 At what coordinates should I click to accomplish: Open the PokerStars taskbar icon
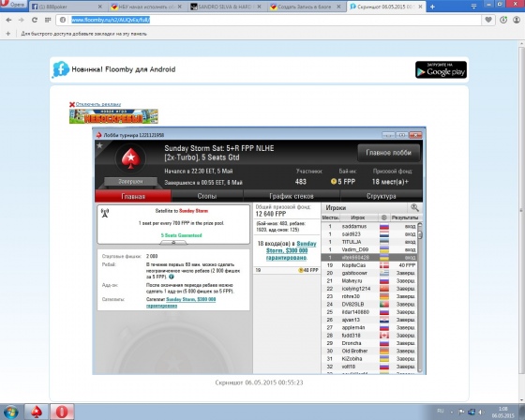[37, 412]
